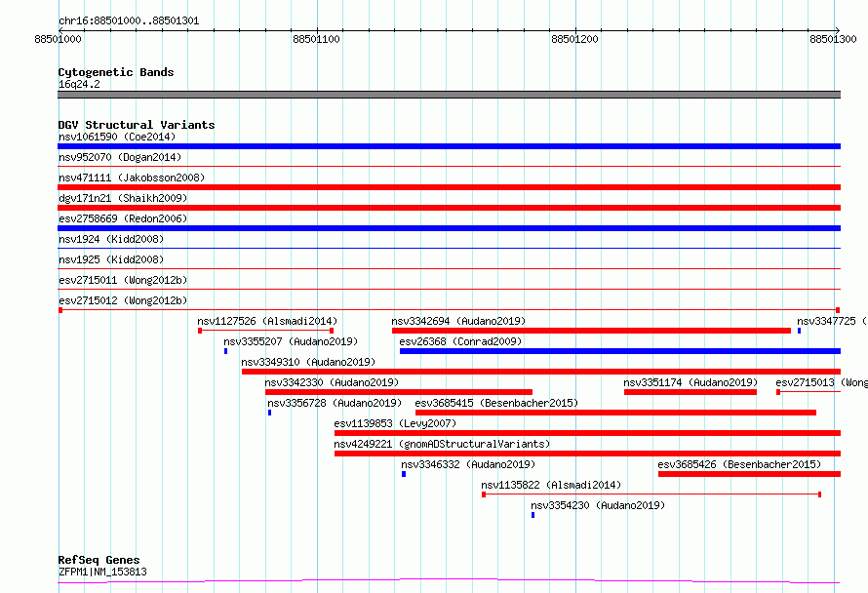Viewport: 868px width, 593px height.
Task: Click the small blue marker under nsv3355207
Action: [x=226, y=351]
